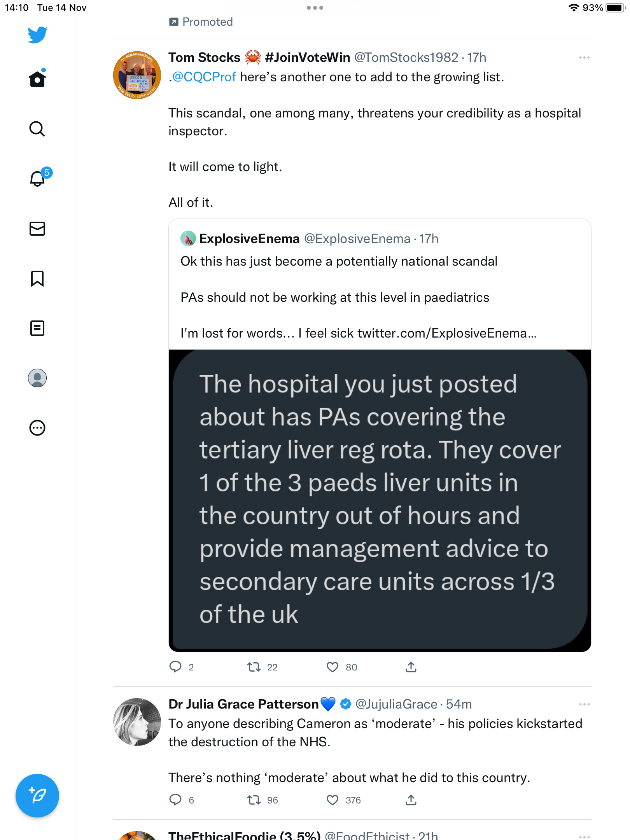Open the @CQCProf mention link
Viewport: 630px width, 840px height.
click(204, 77)
